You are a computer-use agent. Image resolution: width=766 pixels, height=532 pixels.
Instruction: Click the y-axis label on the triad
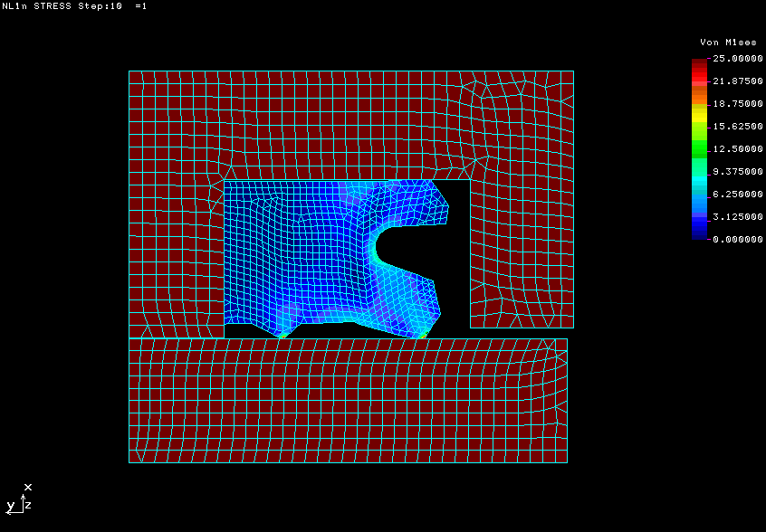tap(10, 506)
